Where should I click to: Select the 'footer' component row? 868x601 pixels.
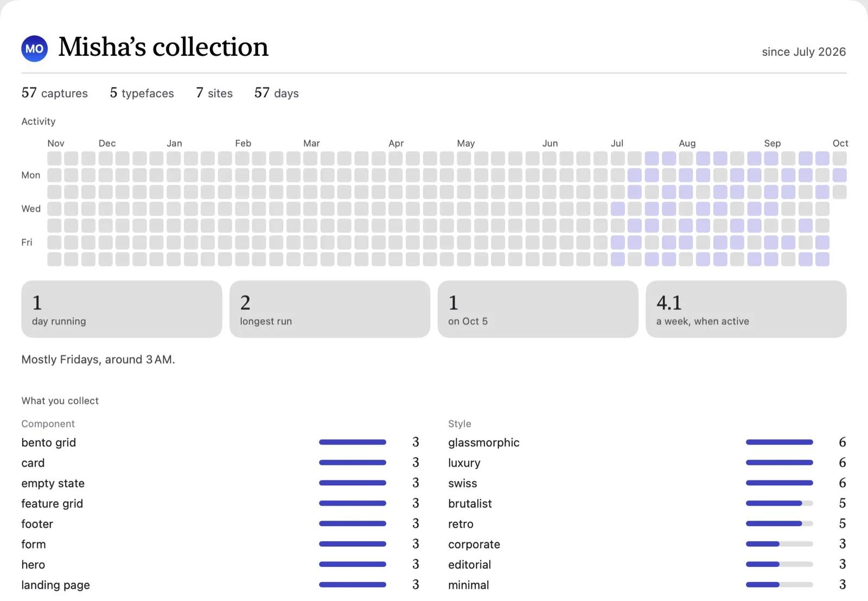coord(220,524)
